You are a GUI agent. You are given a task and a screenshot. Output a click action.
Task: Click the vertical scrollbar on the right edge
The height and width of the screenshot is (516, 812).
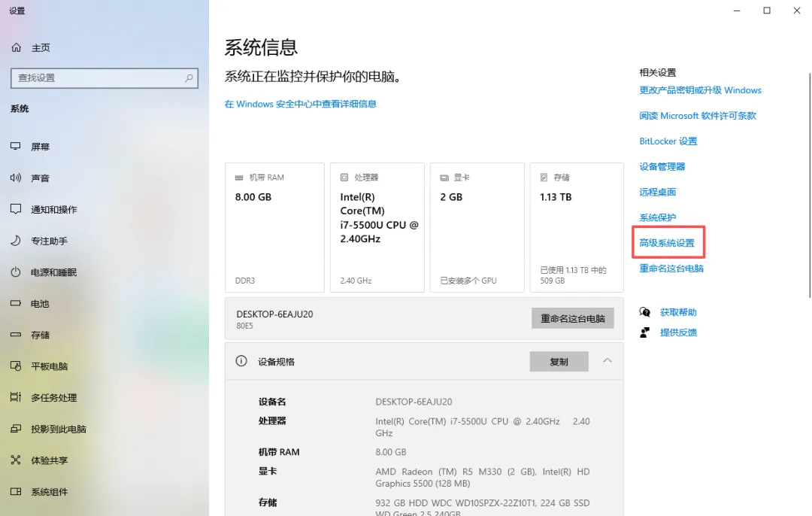click(809, 185)
